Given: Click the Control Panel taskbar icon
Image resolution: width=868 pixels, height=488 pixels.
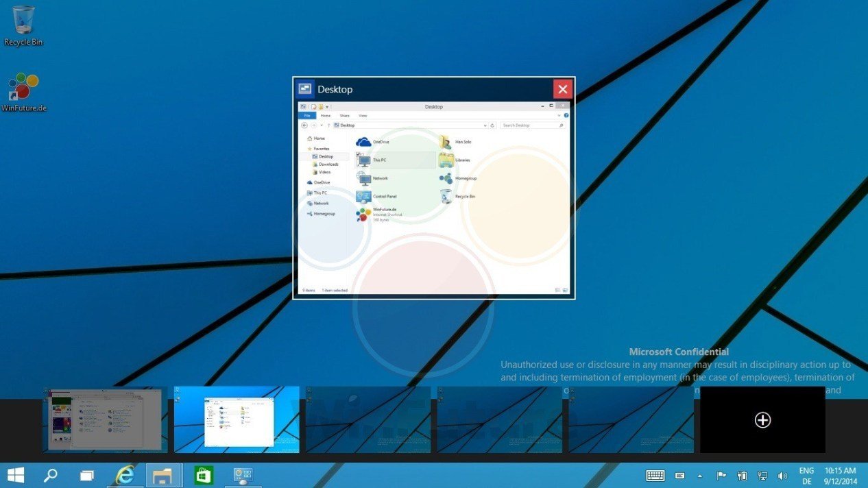Looking at the screenshot, I should pyautogui.click(x=242, y=475).
